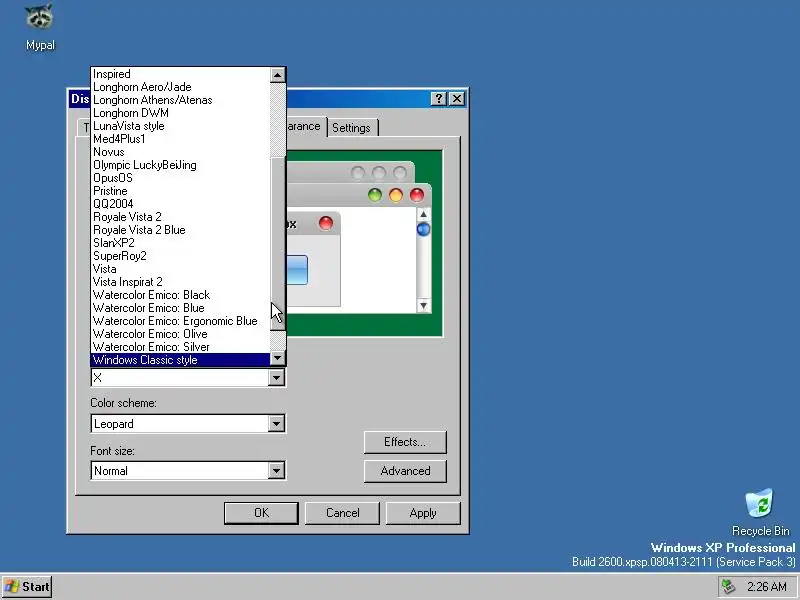Choose Royale Vista 2 Blue
800x600 pixels.
181,230
